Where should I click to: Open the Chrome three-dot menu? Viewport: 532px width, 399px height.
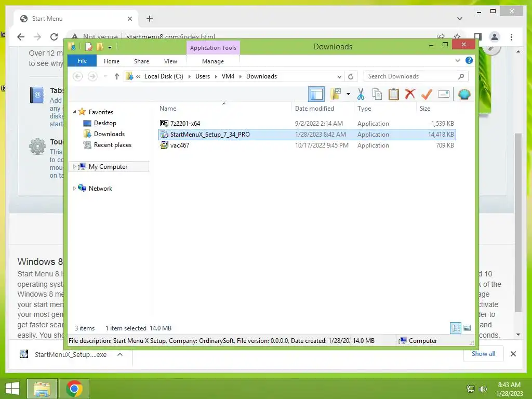(511, 37)
